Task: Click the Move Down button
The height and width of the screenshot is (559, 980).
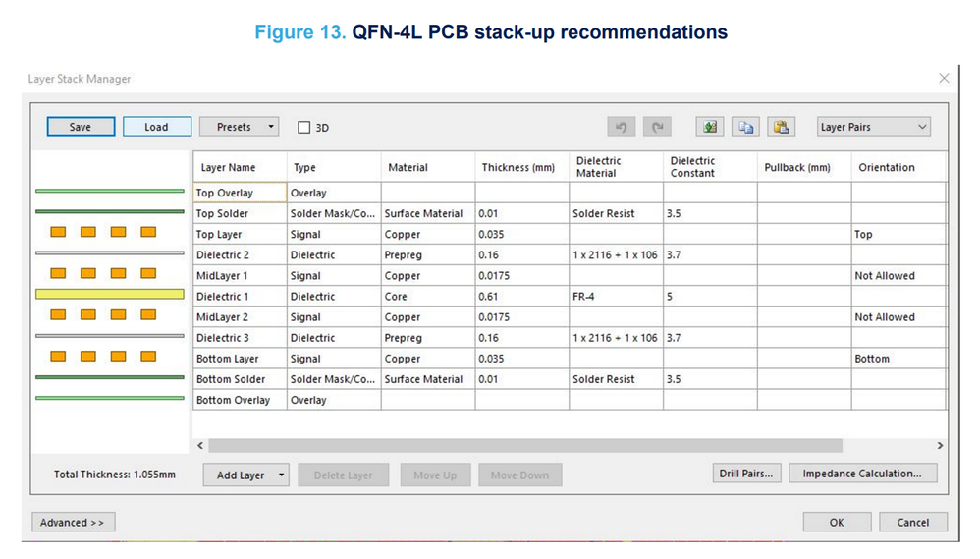Action: pyautogui.click(x=520, y=475)
